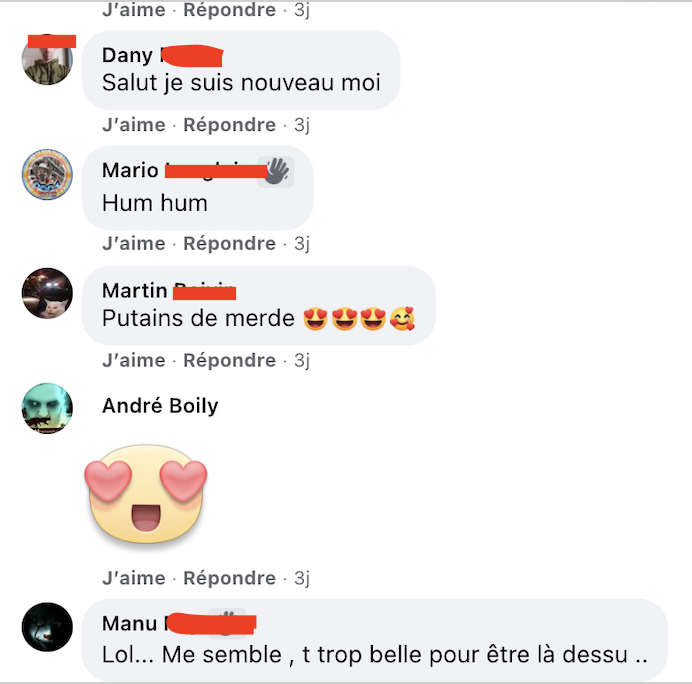Image resolution: width=692 pixels, height=684 pixels.
Task: Like André Boily's sticker comment
Action: coord(134,578)
